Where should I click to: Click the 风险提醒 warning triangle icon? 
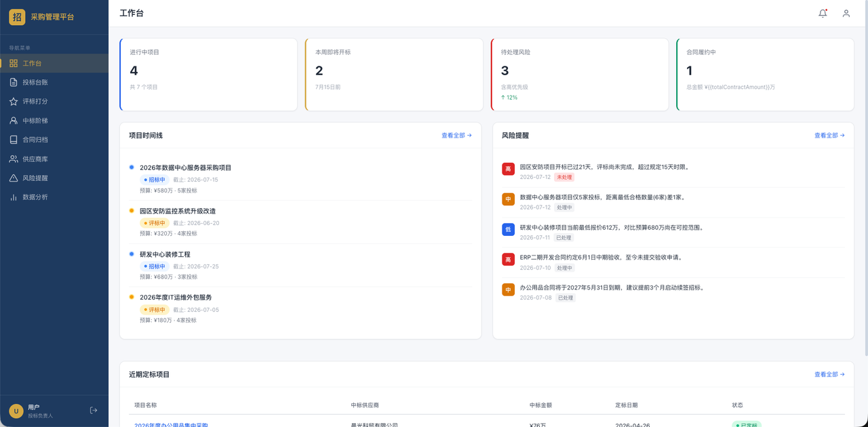click(x=14, y=178)
